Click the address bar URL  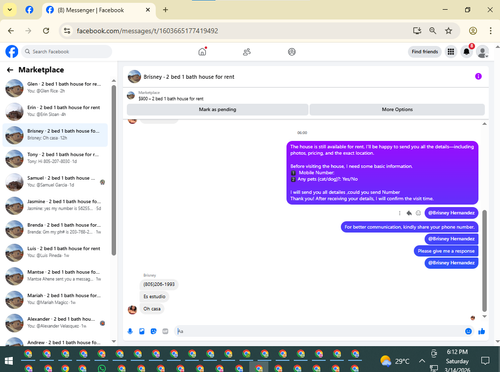point(147,31)
